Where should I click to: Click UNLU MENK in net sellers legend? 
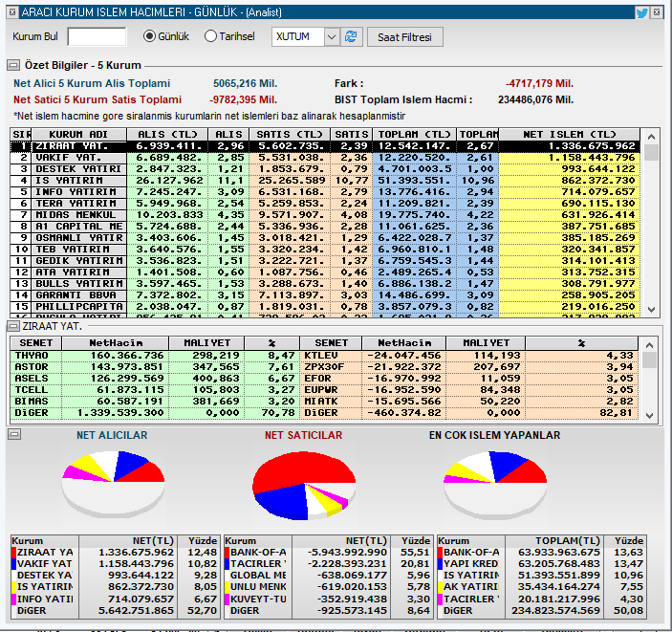[258, 587]
